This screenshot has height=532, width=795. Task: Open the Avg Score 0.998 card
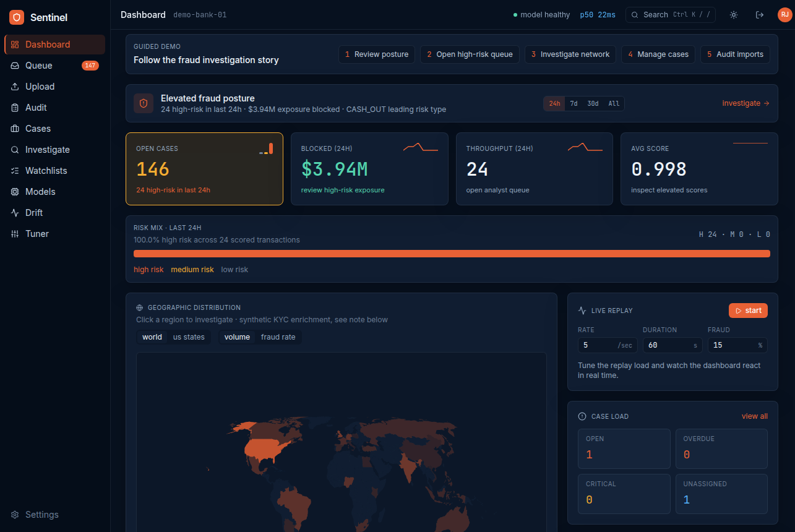[x=699, y=169]
